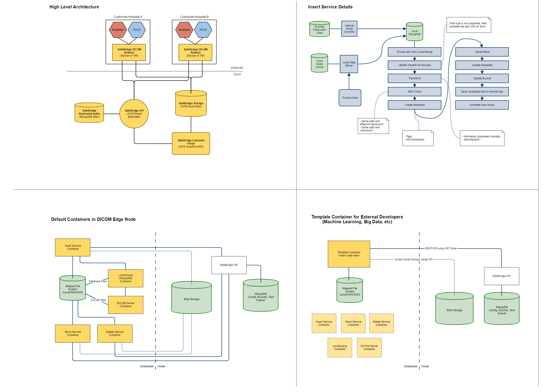
Task: Click the High Level Architecture heading
Action: pos(74,7)
